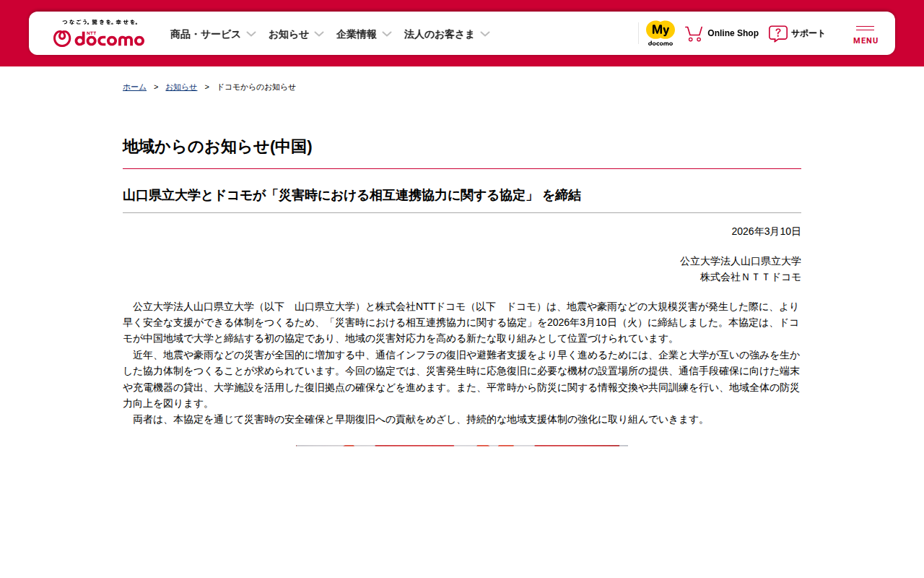This screenshot has height=578, width=924.
Task: Expand the 商品・サービス chevron
Action: [251, 34]
